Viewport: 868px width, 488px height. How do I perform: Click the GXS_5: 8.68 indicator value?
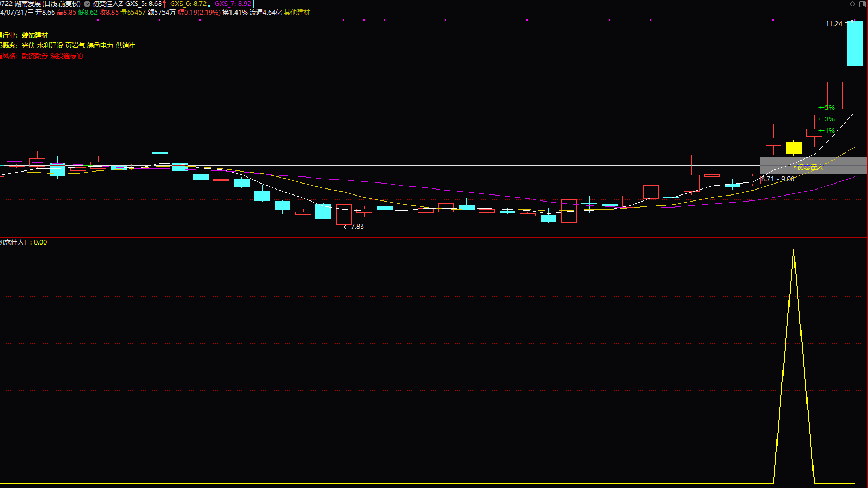[x=144, y=4]
